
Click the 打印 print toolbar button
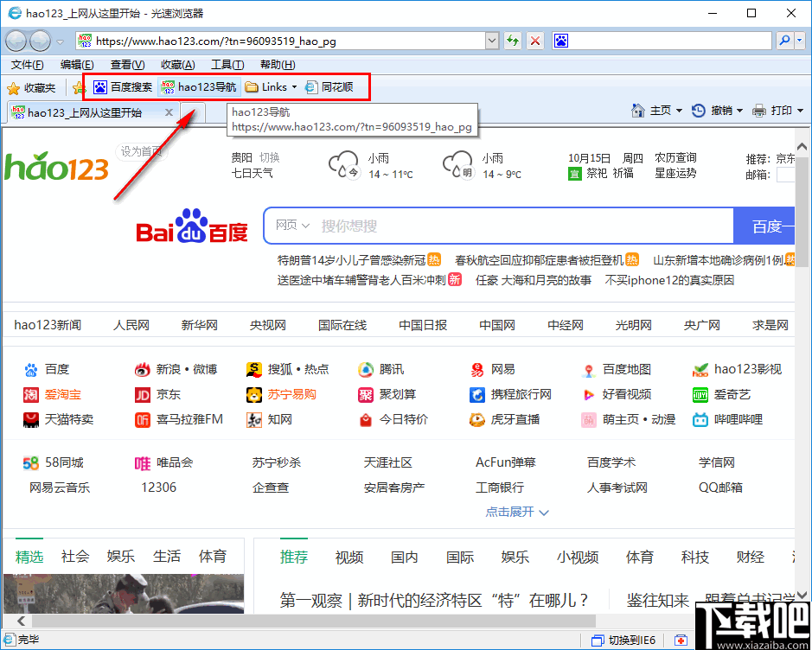(772, 111)
